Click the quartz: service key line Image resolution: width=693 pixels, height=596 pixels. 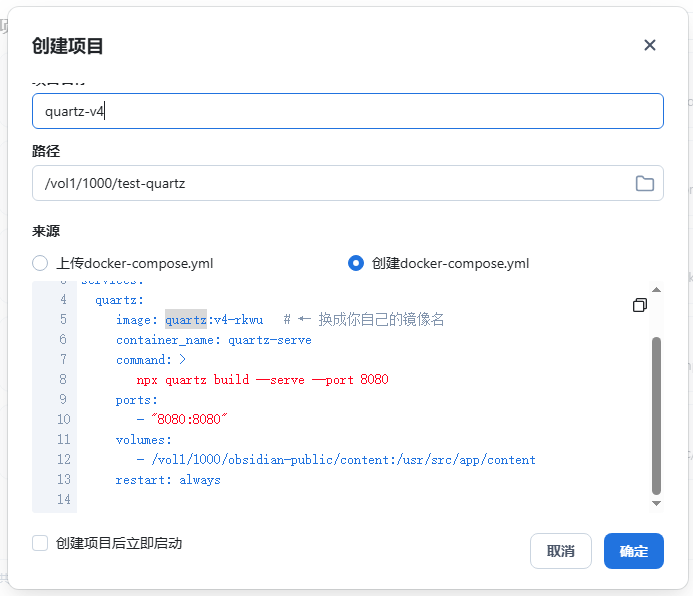click(x=119, y=300)
